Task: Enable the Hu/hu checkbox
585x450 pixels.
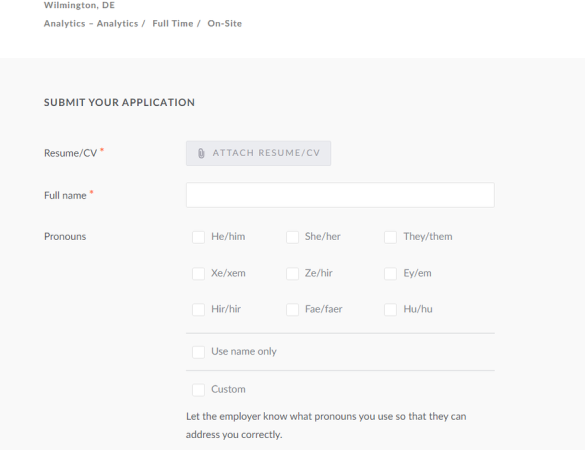Action: tap(391, 309)
